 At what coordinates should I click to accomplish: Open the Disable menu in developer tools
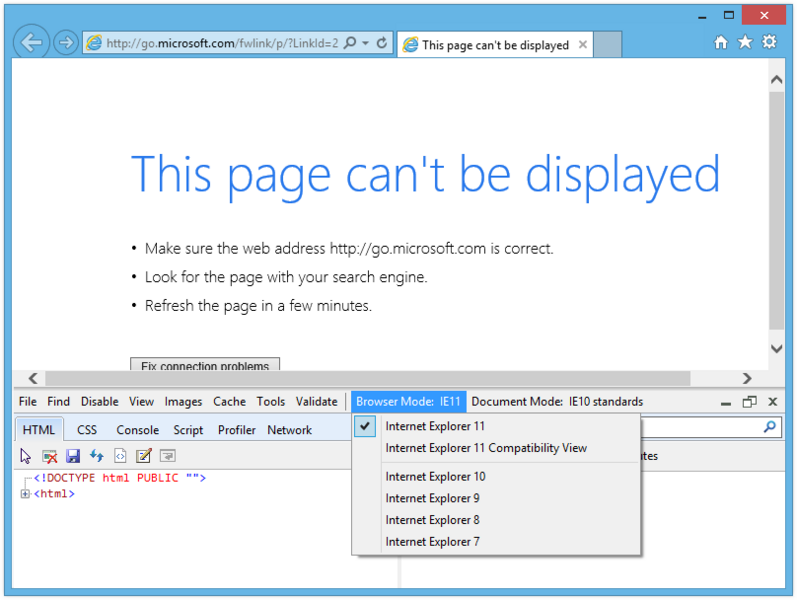coord(99,402)
